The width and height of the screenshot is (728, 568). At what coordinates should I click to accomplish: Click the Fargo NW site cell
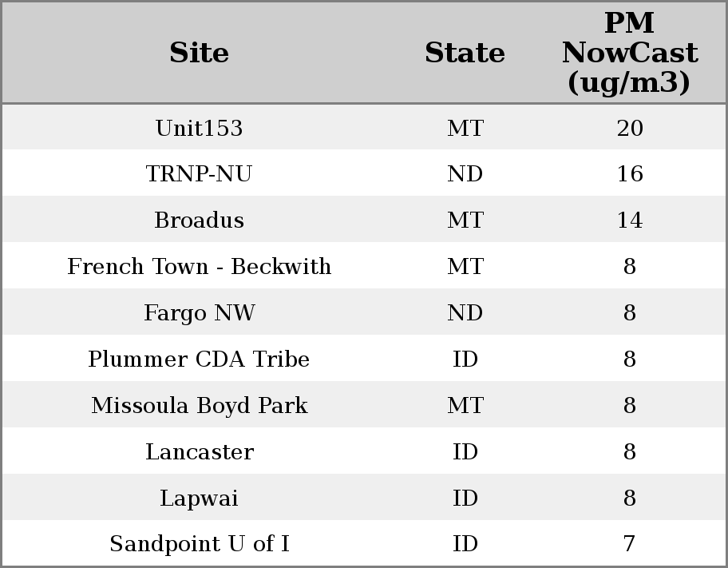point(199,313)
